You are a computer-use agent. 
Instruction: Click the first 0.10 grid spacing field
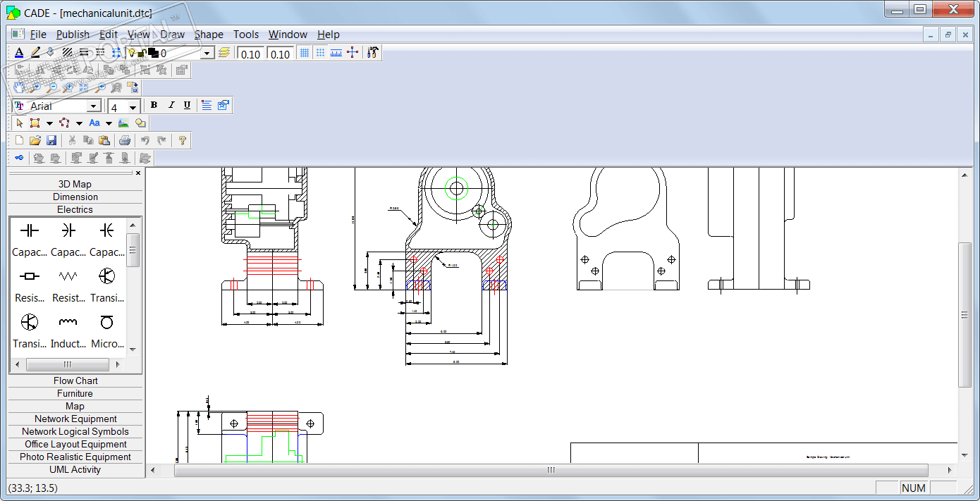click(x=251, y=54)
